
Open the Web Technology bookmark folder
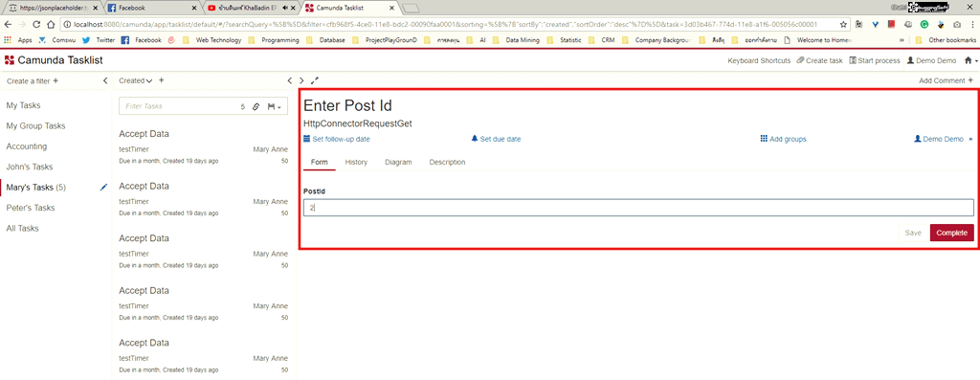[212, 39]
